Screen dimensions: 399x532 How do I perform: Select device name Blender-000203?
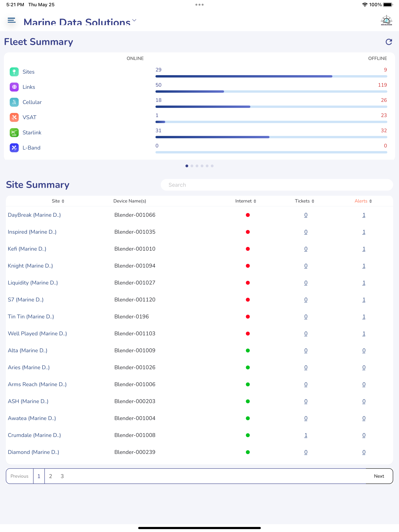click(x=135, y=401)
